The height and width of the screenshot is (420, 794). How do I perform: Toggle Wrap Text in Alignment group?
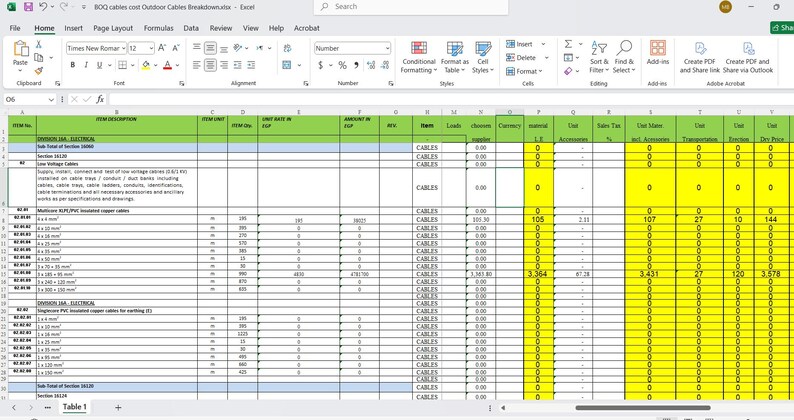point(287,48)
